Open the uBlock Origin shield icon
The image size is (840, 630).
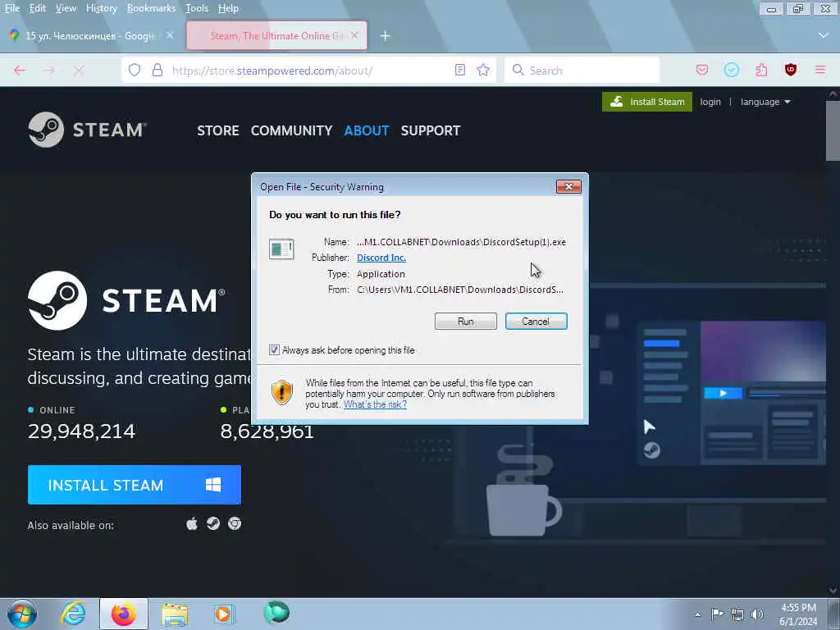[790, 70]
